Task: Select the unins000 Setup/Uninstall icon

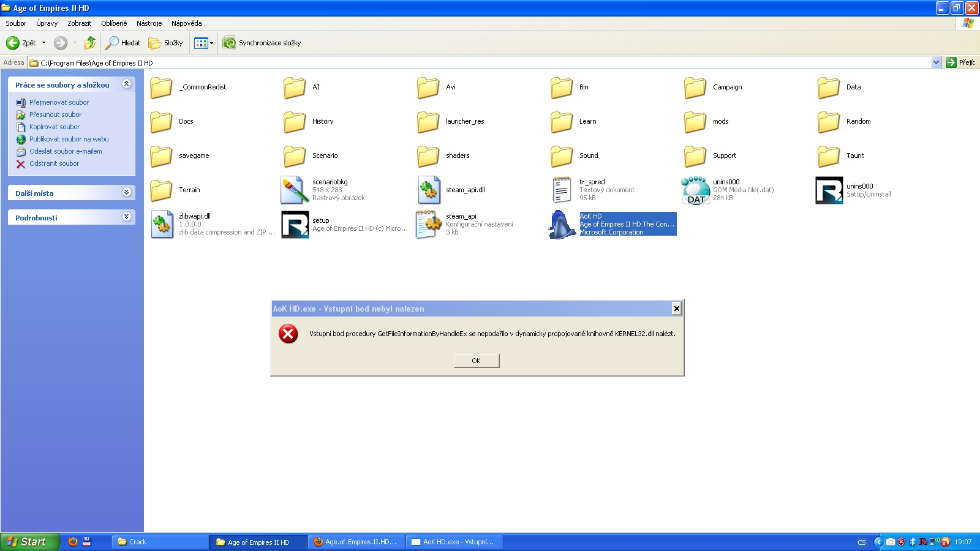Action: (829, 190)
